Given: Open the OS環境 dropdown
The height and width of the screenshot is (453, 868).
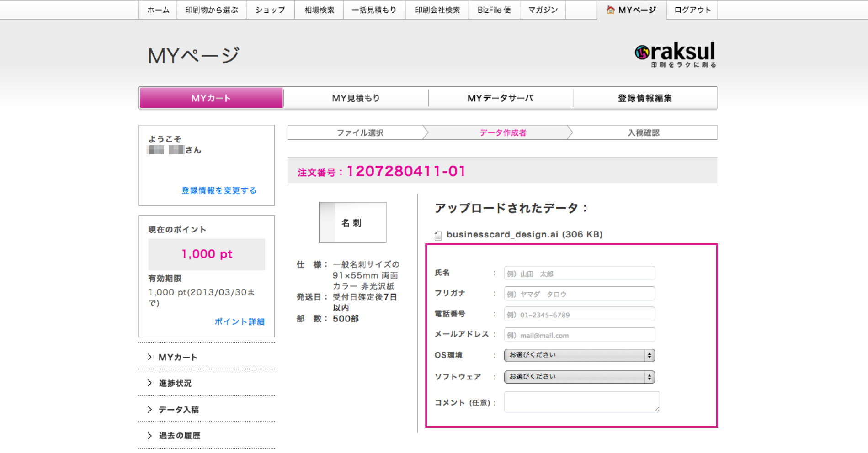Looking at the screenshot, I should (579, 355).
